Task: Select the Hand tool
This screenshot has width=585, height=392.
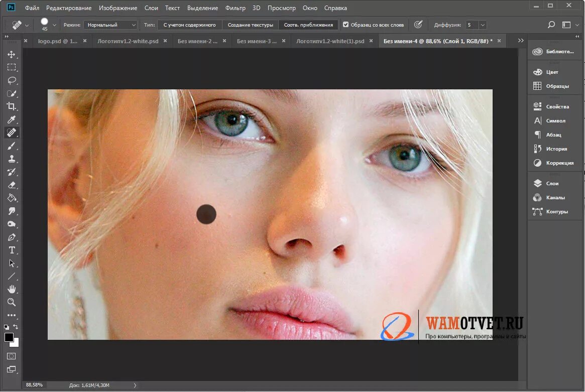Action: (12, 290)
